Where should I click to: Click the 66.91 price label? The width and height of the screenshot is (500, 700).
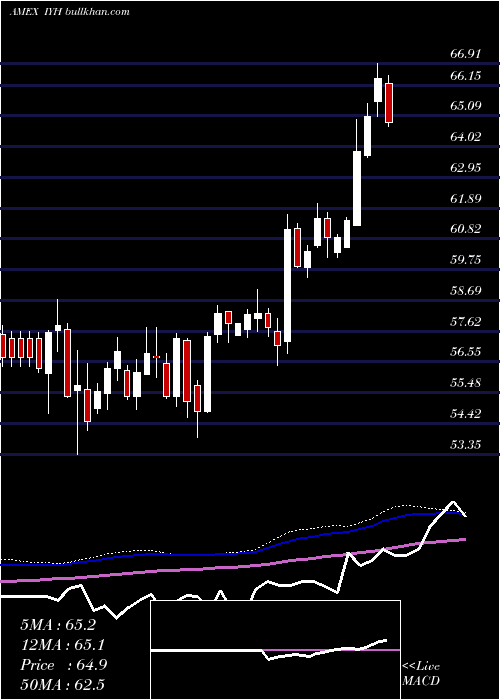point(466,54)
